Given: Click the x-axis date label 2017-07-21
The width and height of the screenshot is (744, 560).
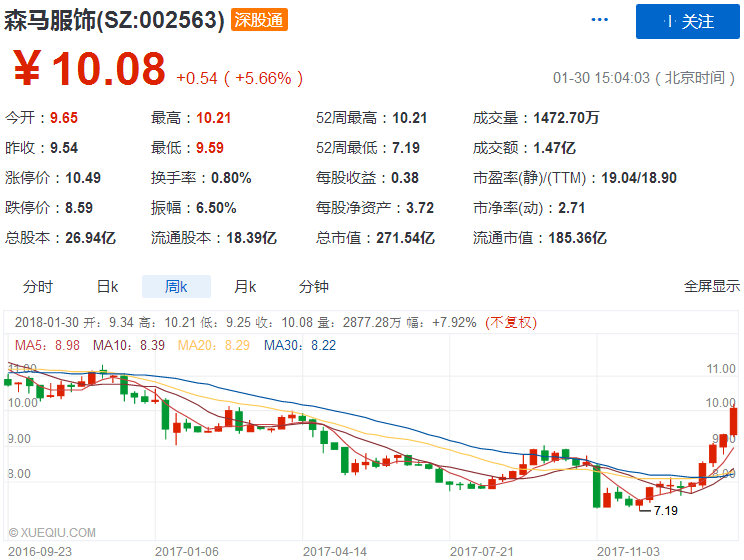Looking at the screenshot, I should pyautogui.click(x=482, y=551).
